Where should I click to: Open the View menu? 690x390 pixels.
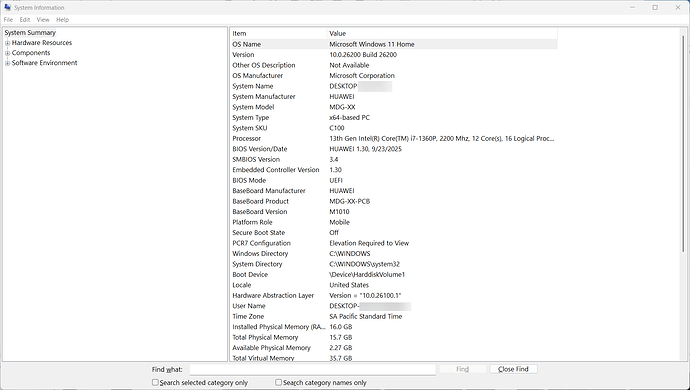click(x=43, y=20)
